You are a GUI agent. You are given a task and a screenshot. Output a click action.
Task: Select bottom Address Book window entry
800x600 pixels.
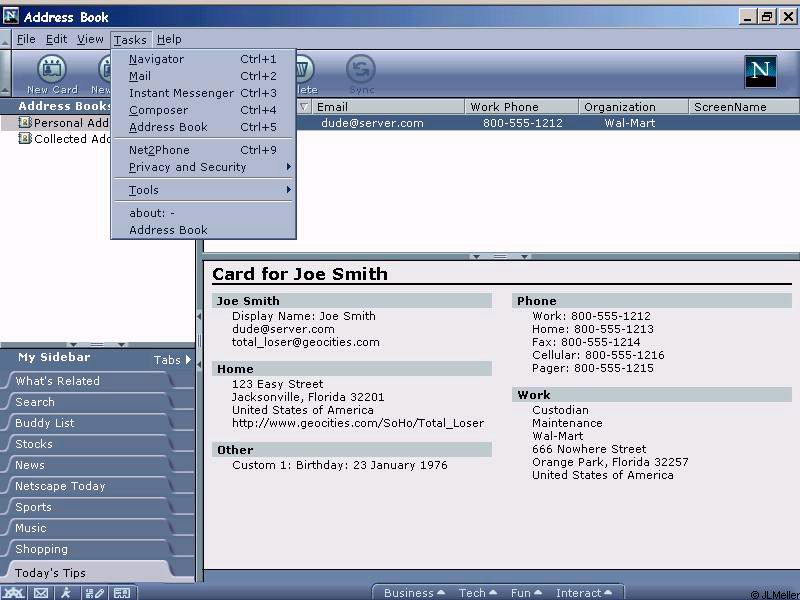pyautogui.click(x=203, y=230)
